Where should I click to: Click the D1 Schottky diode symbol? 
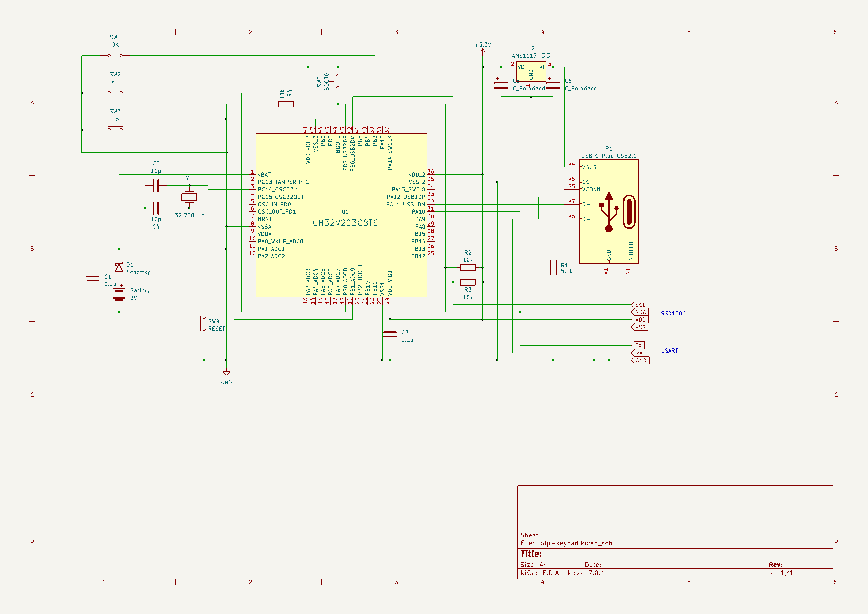pos(119,268)
